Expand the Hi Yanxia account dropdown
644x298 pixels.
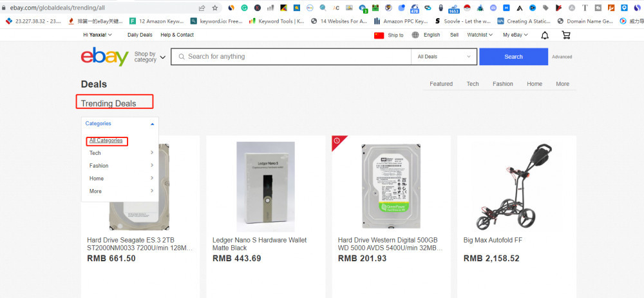(97, 35)
